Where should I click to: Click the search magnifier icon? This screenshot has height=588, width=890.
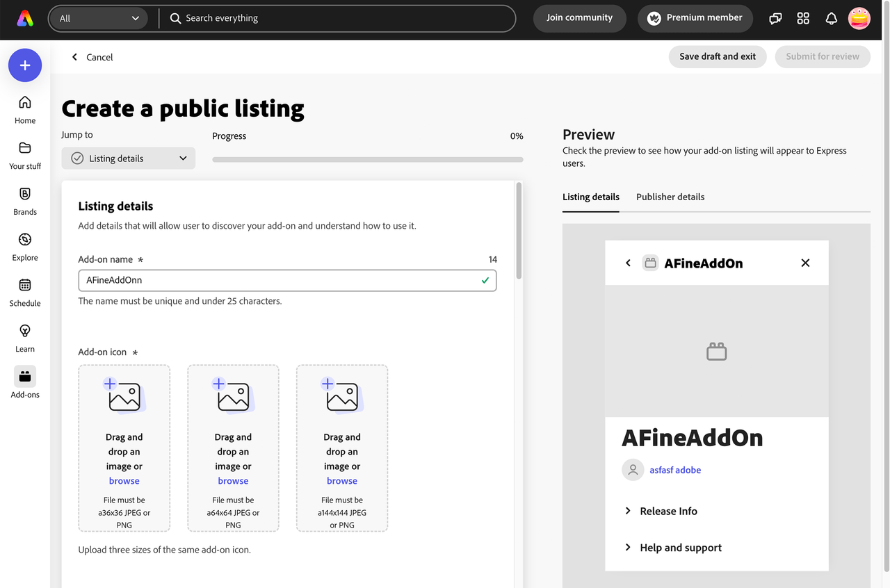click(x=175, y=19)
